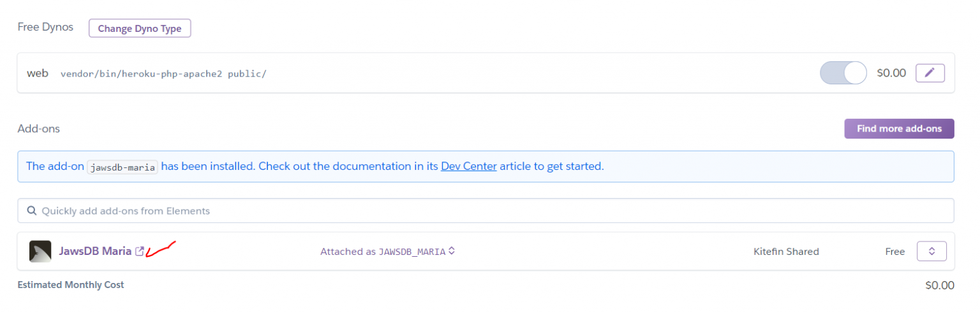The width and height of the screenshot is (980, 313).
Task: Click the magnifier icon in add-ons search
Action: [x=31, y=211]
